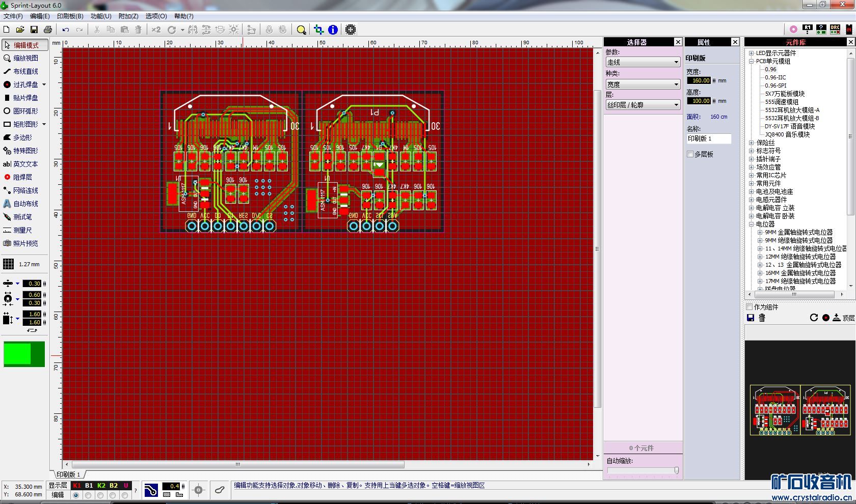
Task: Open the 参数 dropdown showing 走线
Action: (x=643, y=62)
